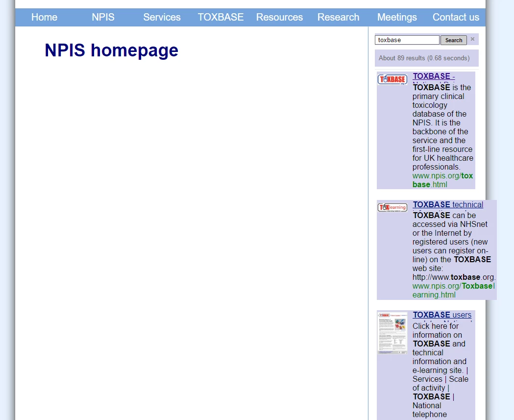Clear search results with the X icon
Screen dimensions: 514x420
point(472,39)
